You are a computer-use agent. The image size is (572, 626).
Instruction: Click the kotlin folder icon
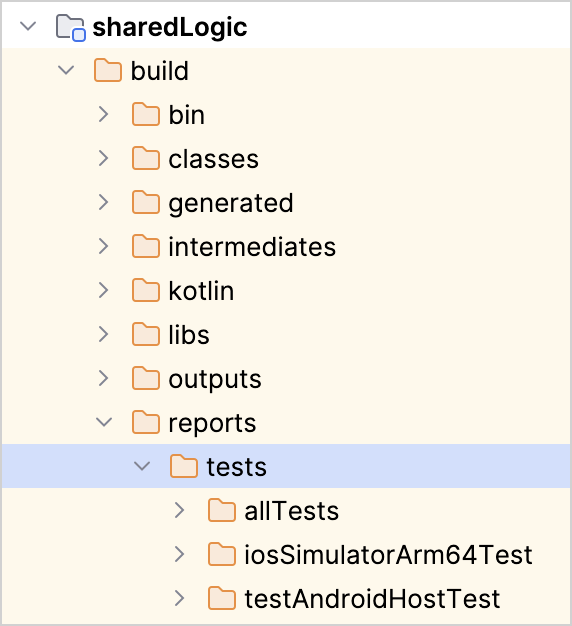pos(146,290)
